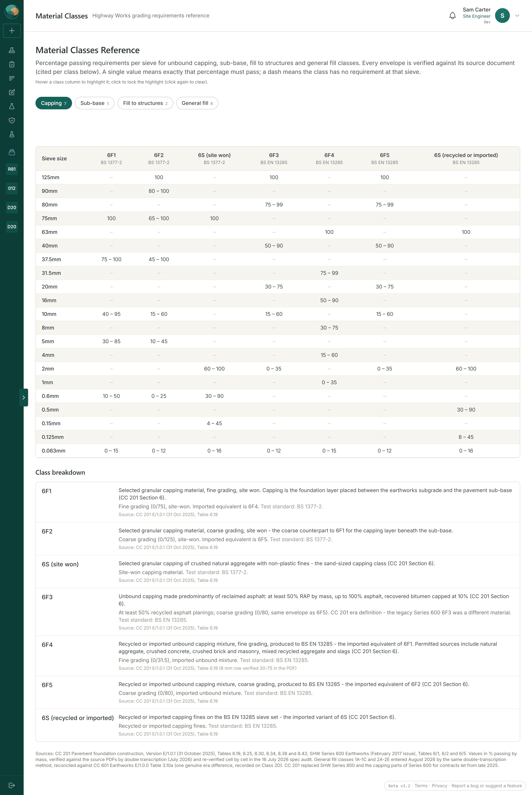The image size is (532, 795).
Task: Open the text lines list sidebar icon
Action: (12, 78)
